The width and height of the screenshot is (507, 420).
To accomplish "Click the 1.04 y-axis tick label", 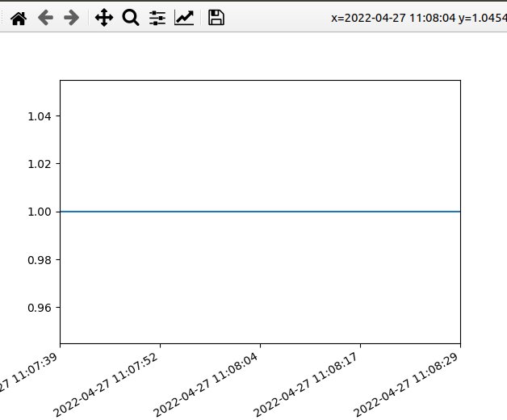I will pyautogui.click(x=39, y=116).
